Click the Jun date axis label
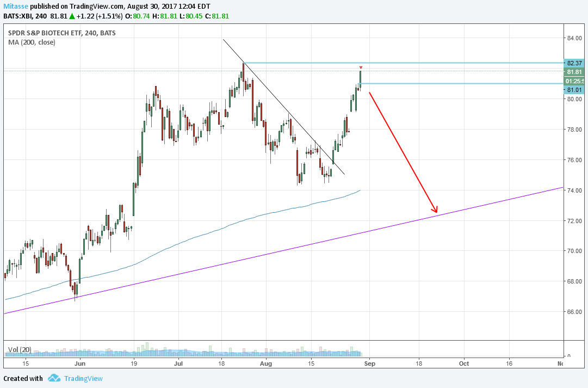Viewport: 588px width, 388px height. [80, 363]
